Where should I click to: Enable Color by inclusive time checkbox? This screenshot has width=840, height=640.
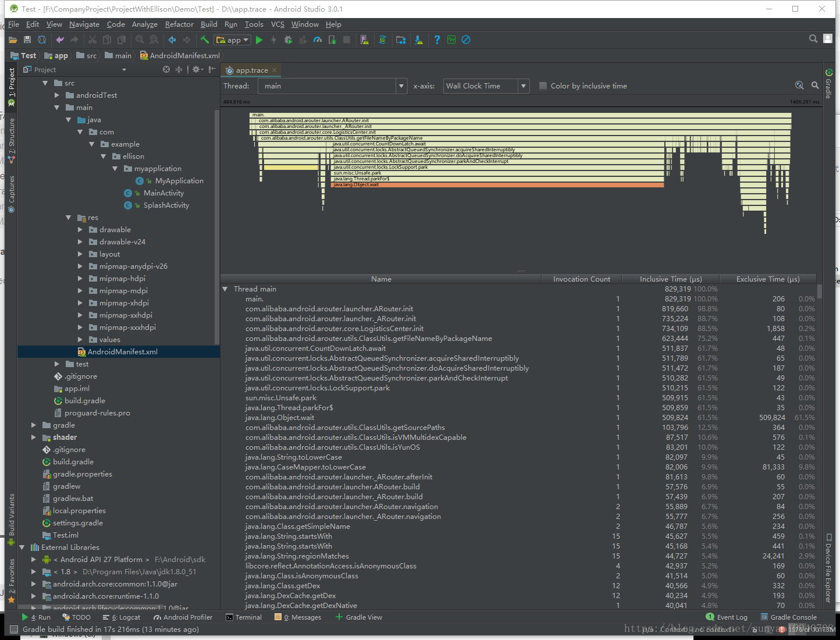543,86
